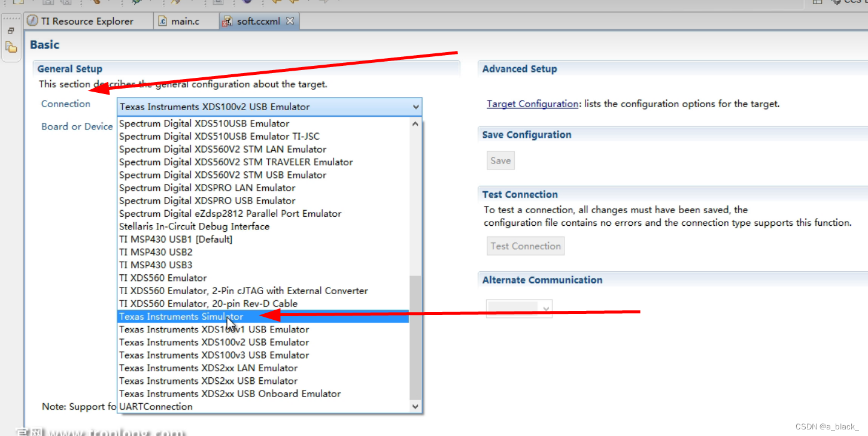This screenshot has height=436, width=868.
Task: Choose Texas Instruments XDS100v3 USB Emulator
Action: click(x=263, y=355)
